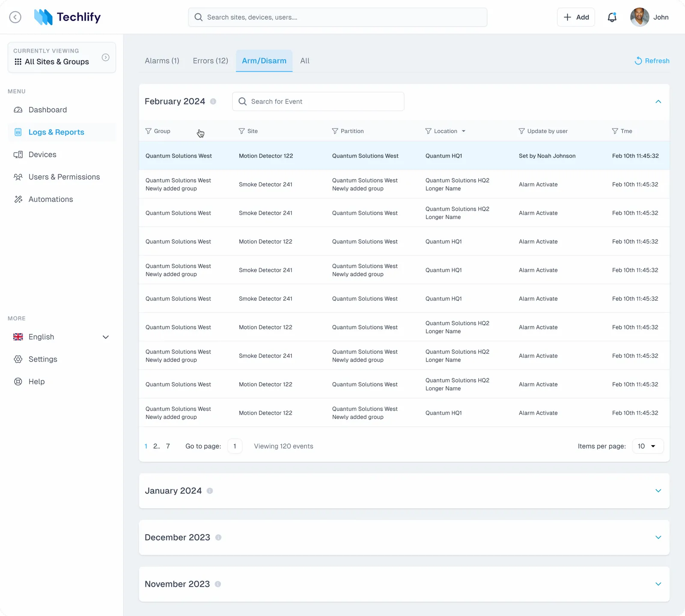Screen dimensions: 685x616
Task: Switch to the Alarms (1) tab
Action: [x=162, y=61]
